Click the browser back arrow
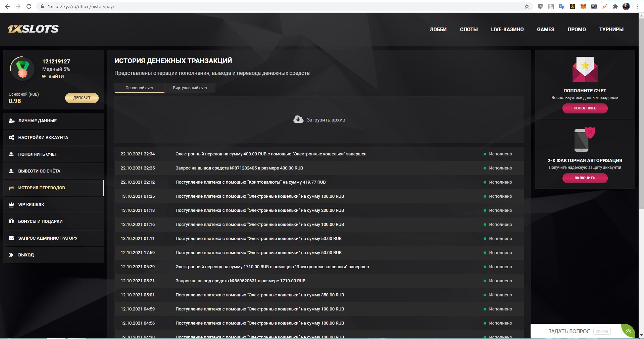This screenshot has height=339, width=644. 7,6
